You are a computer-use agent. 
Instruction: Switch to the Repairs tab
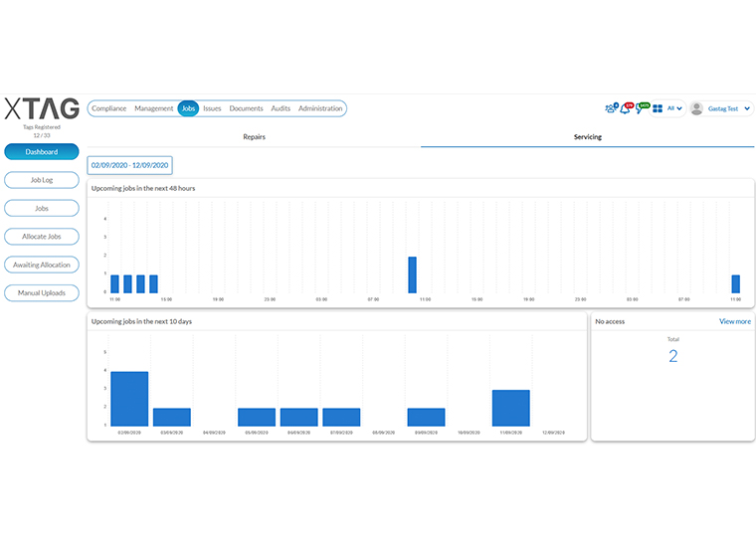point(254,137)
